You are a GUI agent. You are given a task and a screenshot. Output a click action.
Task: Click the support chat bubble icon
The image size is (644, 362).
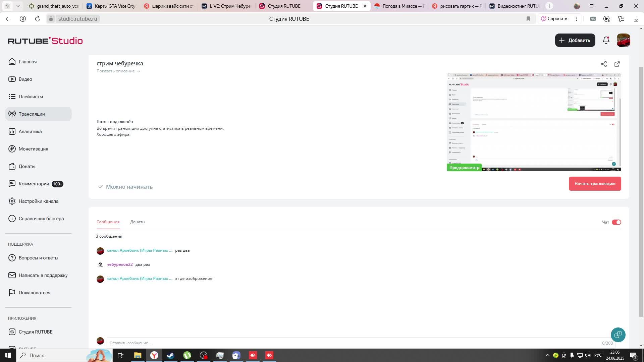point(618,335)
